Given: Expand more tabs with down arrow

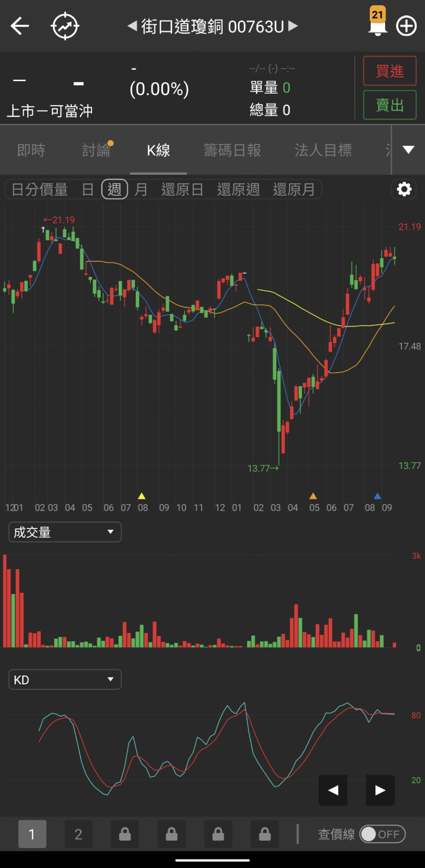Looking at the screenshot, I should pos(408,150).
